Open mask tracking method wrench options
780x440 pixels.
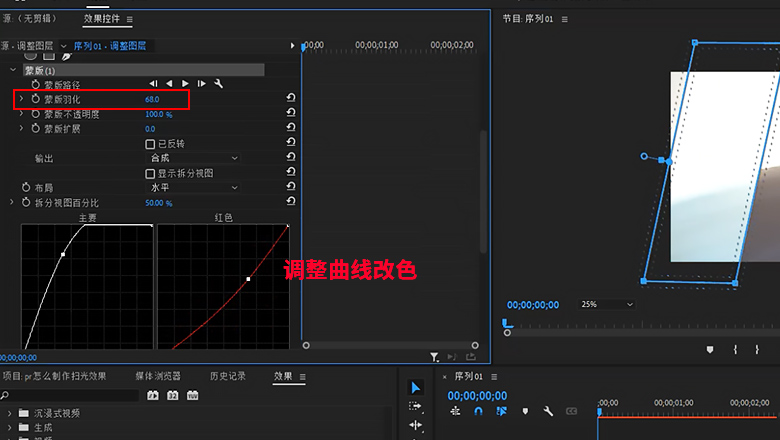tap(218, 84)
